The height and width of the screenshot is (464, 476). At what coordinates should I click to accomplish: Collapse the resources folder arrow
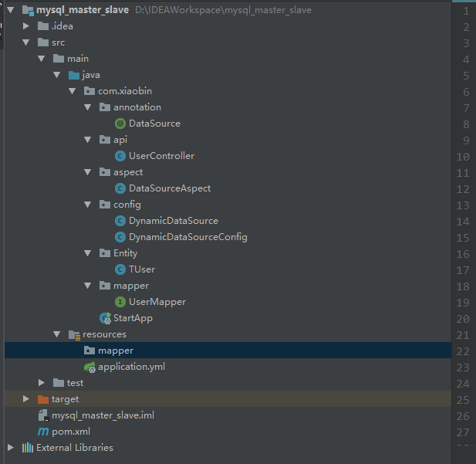tap(57, 334)
